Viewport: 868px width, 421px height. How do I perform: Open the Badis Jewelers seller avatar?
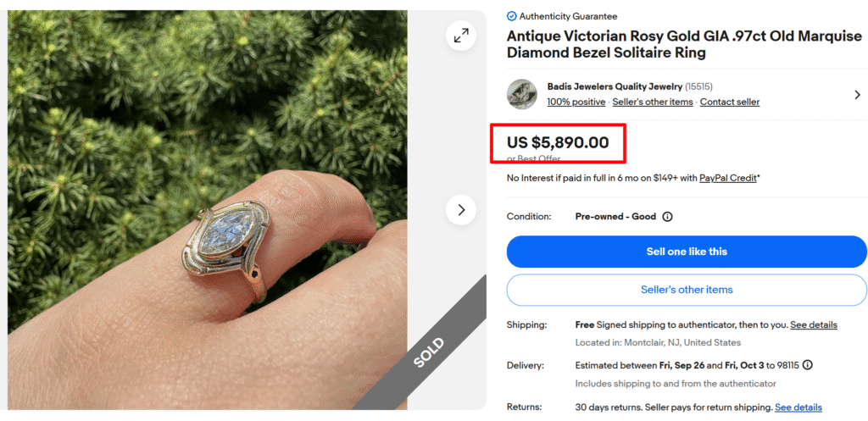point(521,94)
